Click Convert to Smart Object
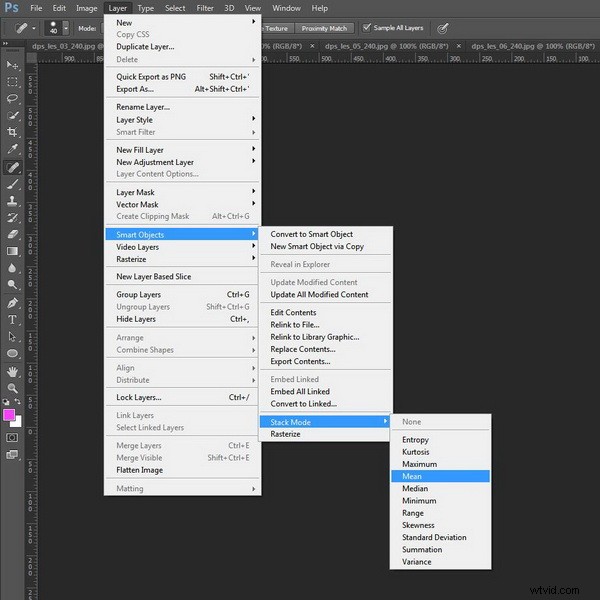The image size is (600, 600). pos(312,234)
